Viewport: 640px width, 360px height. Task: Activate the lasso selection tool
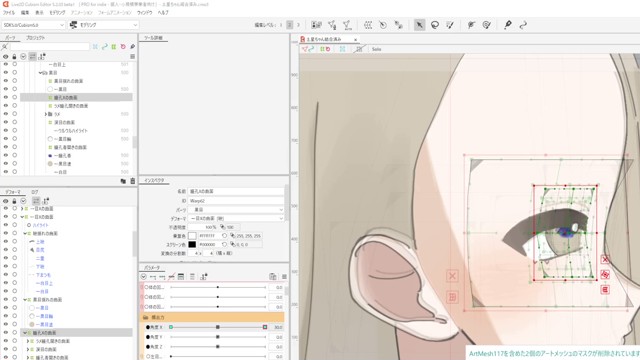pyautogui.click(x=435, y=25)
